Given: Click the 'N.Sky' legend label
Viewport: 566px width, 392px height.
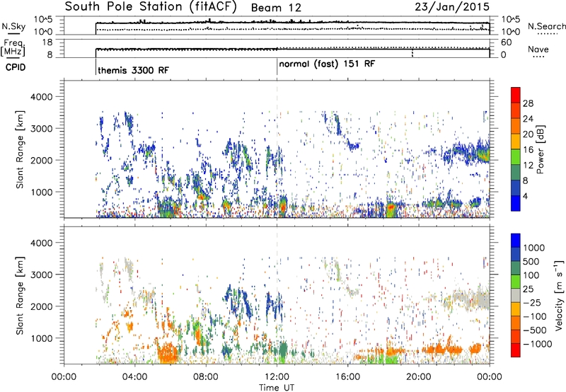Looking at the screenshot, I should point(13,26).
